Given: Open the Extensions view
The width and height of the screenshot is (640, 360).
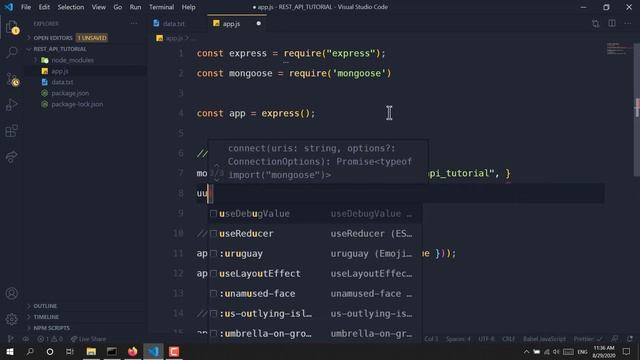Looking at the screenshot, I should (x=11, y=131).
